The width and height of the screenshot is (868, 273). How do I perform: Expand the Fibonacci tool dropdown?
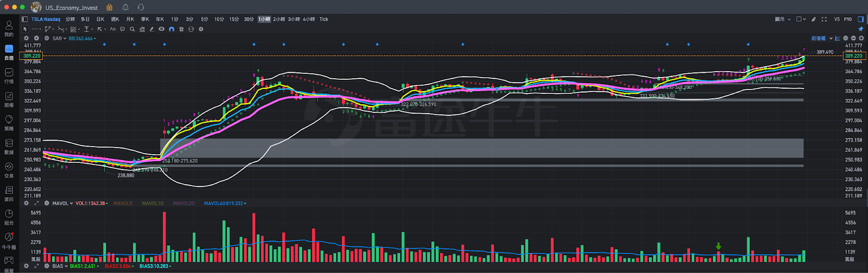[x=79, y=29]
